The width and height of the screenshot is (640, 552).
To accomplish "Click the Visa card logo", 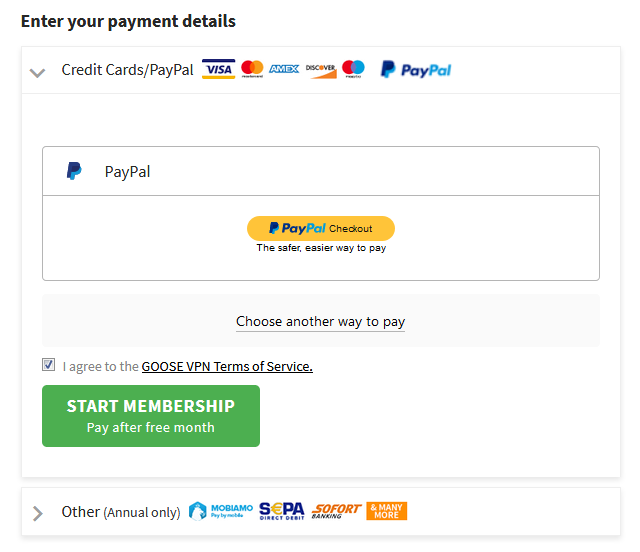I will (218, 69).
